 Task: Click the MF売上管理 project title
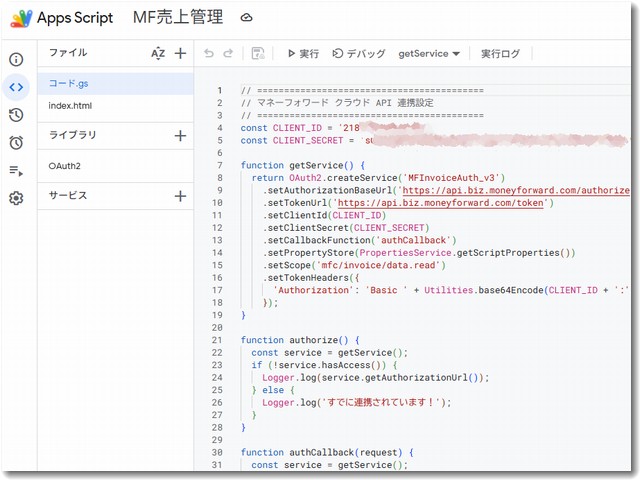pos(178,18)
